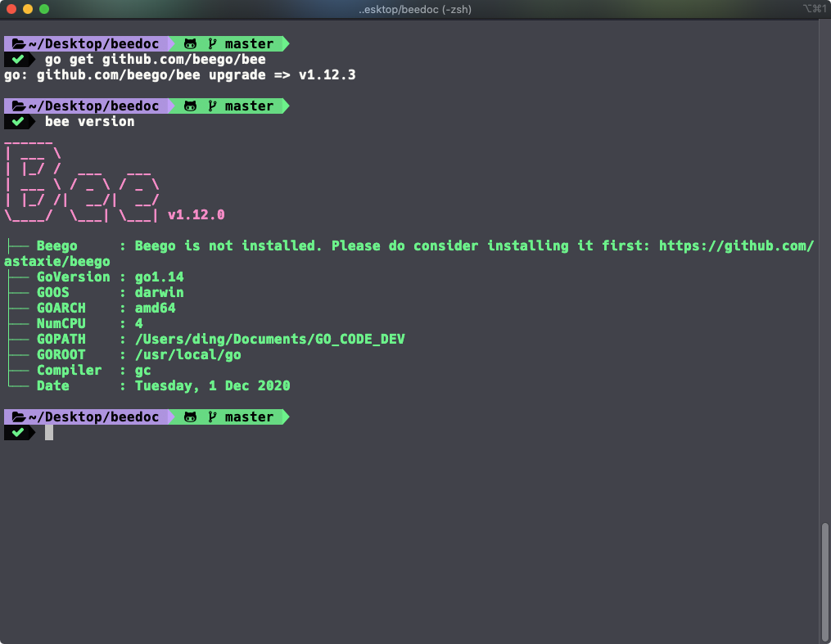The height and width of the screenshot is (644, 831).
Task: Click the pink 'v1.12.0' version text
Action: [x=196, y=215]
